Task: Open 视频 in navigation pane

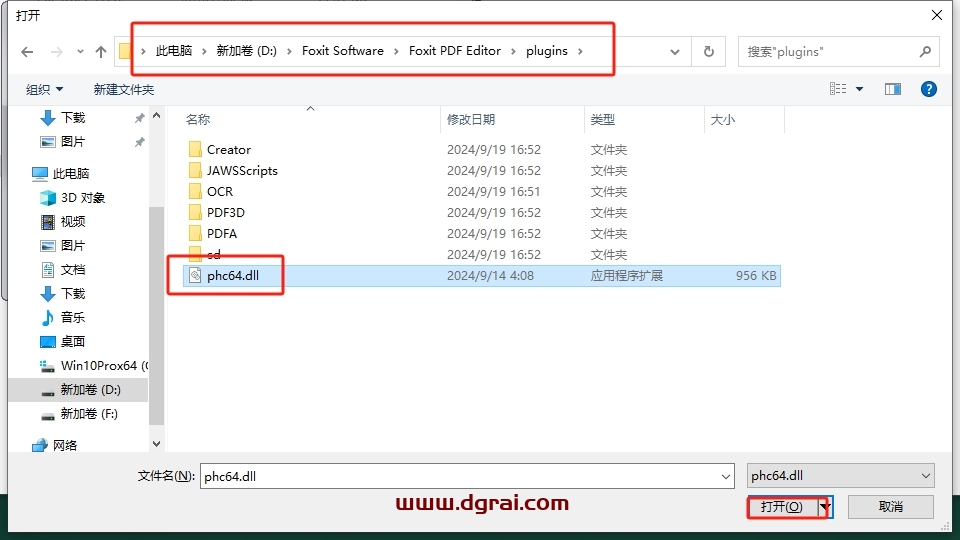Action: (x=73, y=222)
